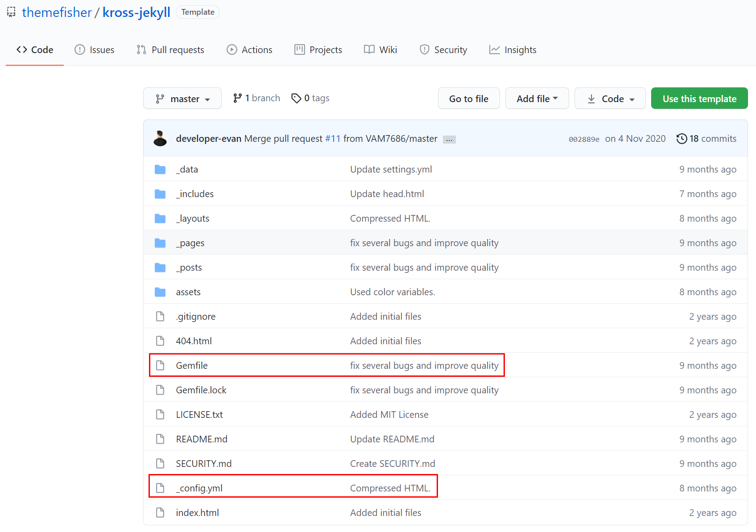Image resolution: width=756 pixels, height=532 pixels.
Task: Click the _config.yml file icon
Action: (160, 488)
